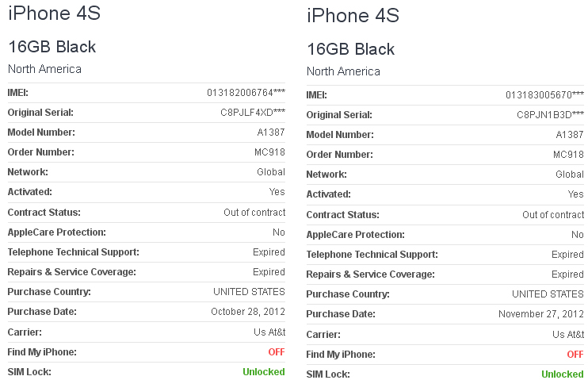Click the red OFF status in left panel
The image size is (588, 380).
click(277, 352)
